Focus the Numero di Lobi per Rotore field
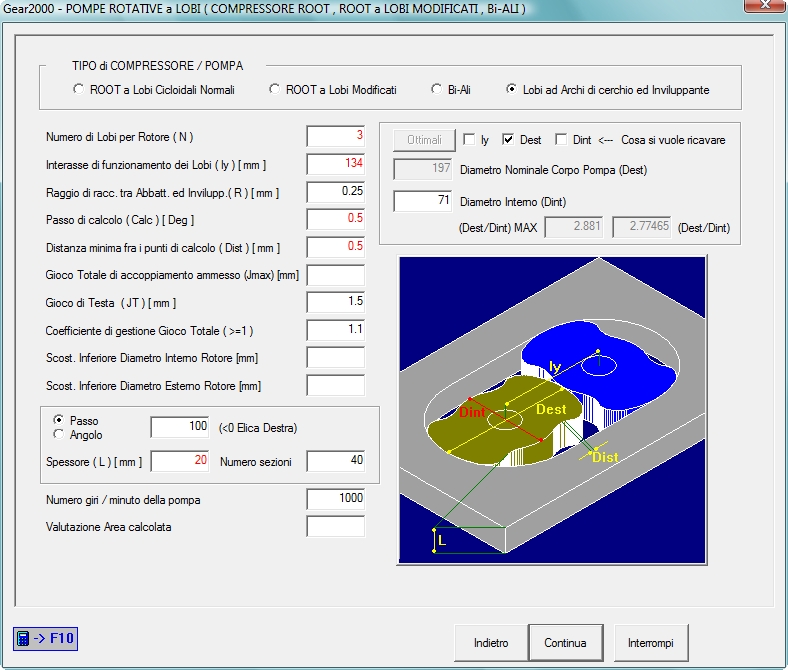788x670 pixels. pos(336,136)
